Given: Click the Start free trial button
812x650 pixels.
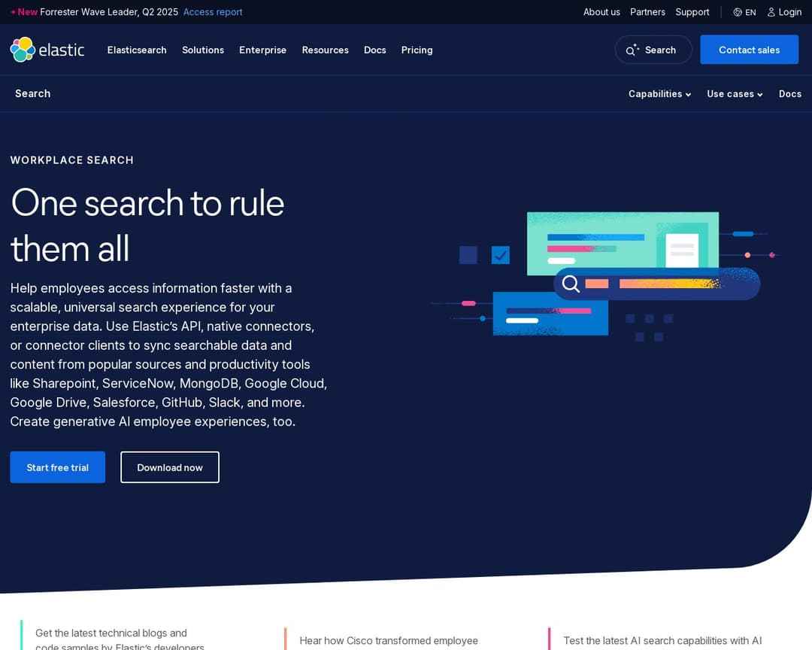Looking at the screenshot, I should pos(57,467).
